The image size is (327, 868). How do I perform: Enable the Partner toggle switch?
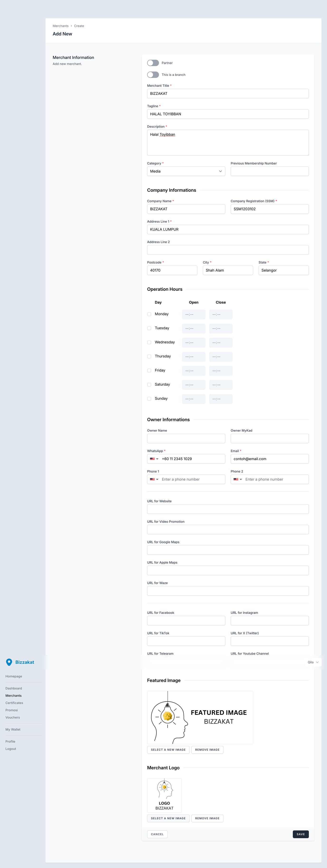(153, 63)
